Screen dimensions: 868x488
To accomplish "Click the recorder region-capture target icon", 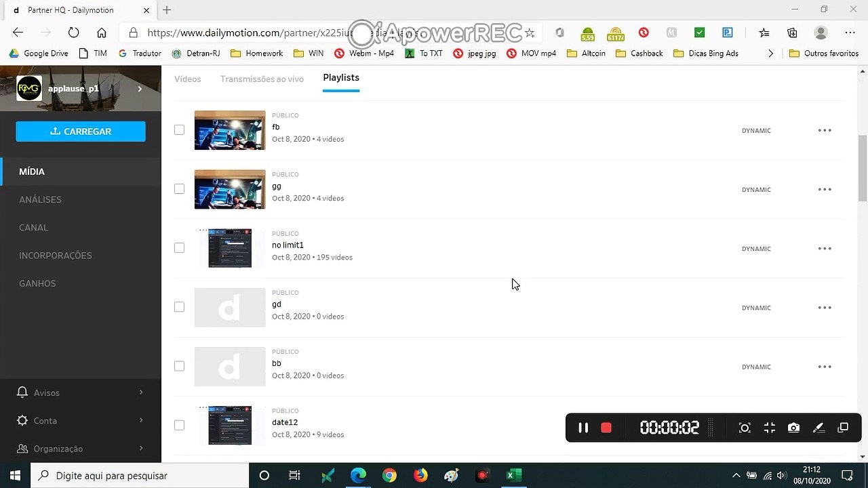I will pyautogui.click(x=745, y=428).
